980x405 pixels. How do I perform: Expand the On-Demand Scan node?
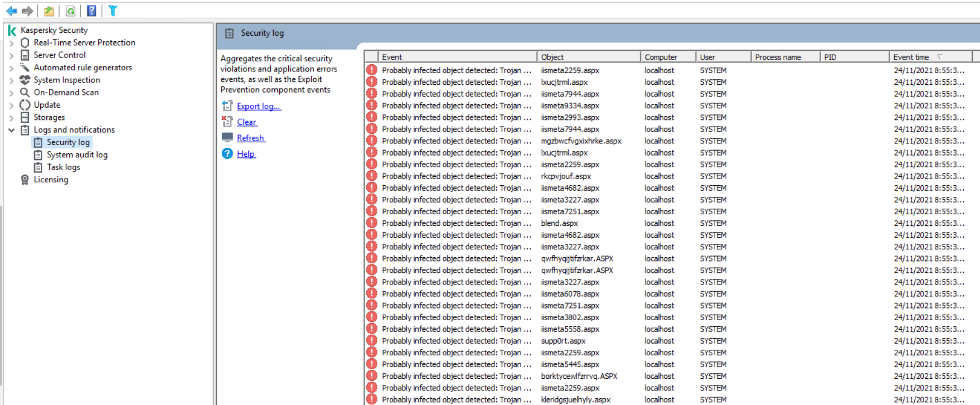(11, 92)
